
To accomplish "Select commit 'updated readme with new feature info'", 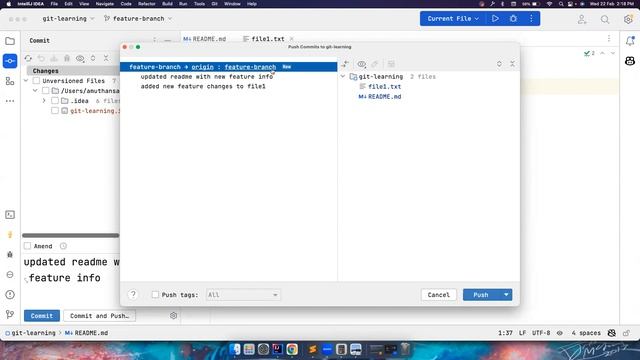I will point(207,77).
